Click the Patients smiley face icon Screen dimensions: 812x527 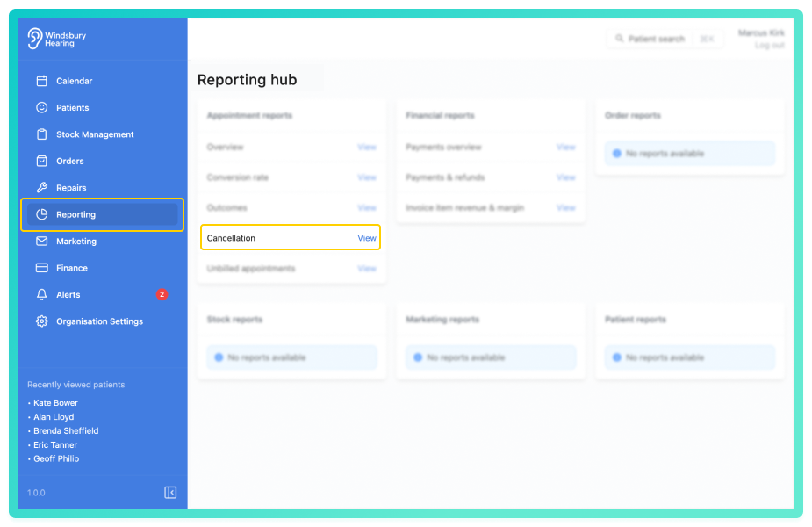pyautogui.click(x=42, y=107)
